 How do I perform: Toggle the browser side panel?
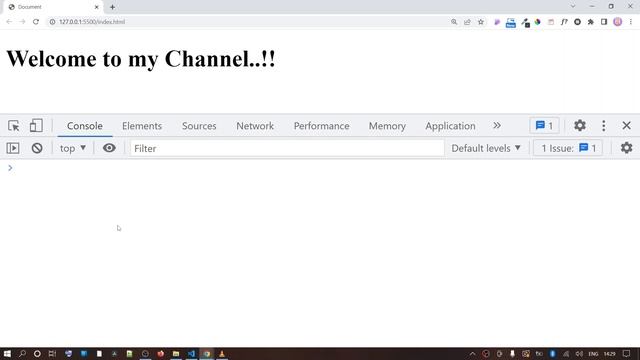click(604, 22)
